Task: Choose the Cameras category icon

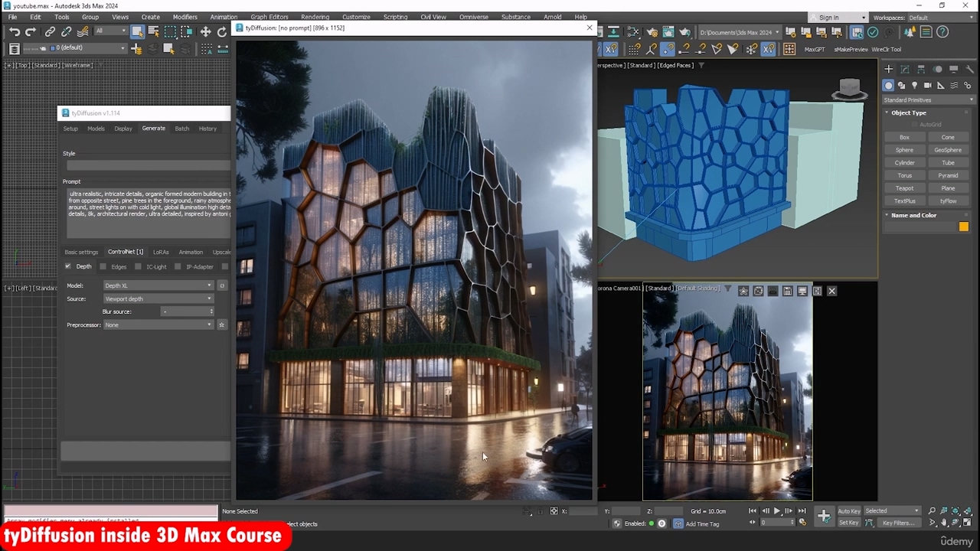Action: point(928,86)
